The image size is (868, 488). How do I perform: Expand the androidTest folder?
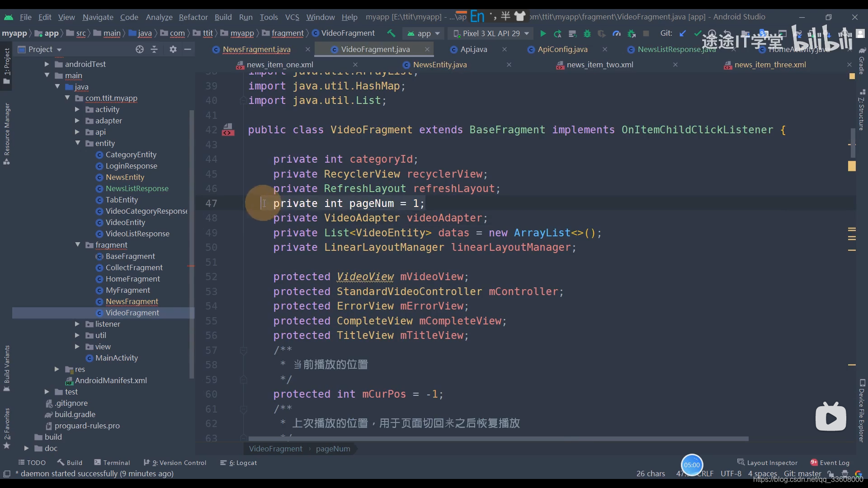[47, 64]
